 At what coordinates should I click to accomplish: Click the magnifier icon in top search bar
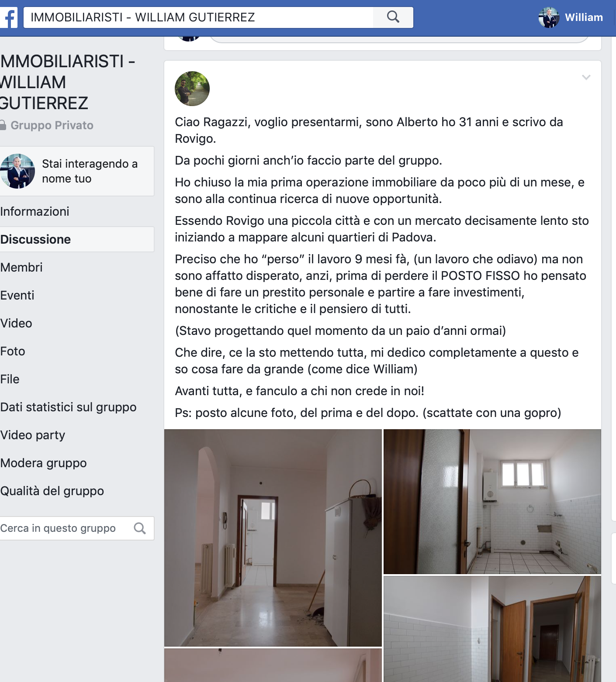click(393, 17)
